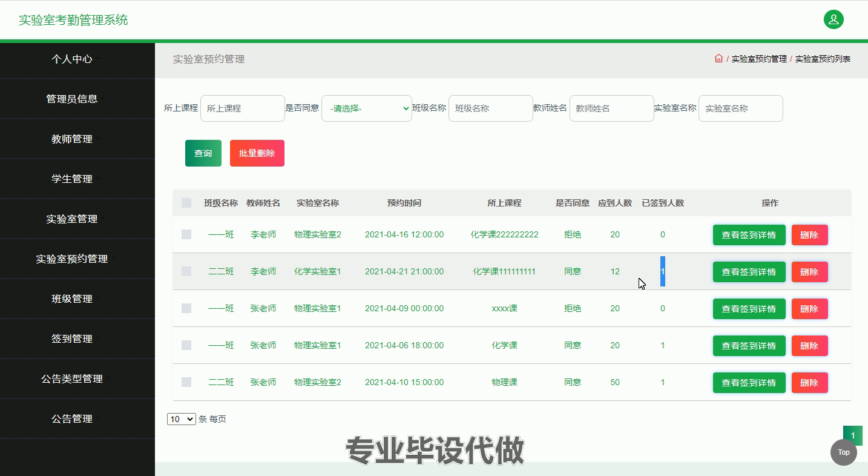868x476 pixels.
Task: Click the 已签到人数 column header
Action: (663, 203)
